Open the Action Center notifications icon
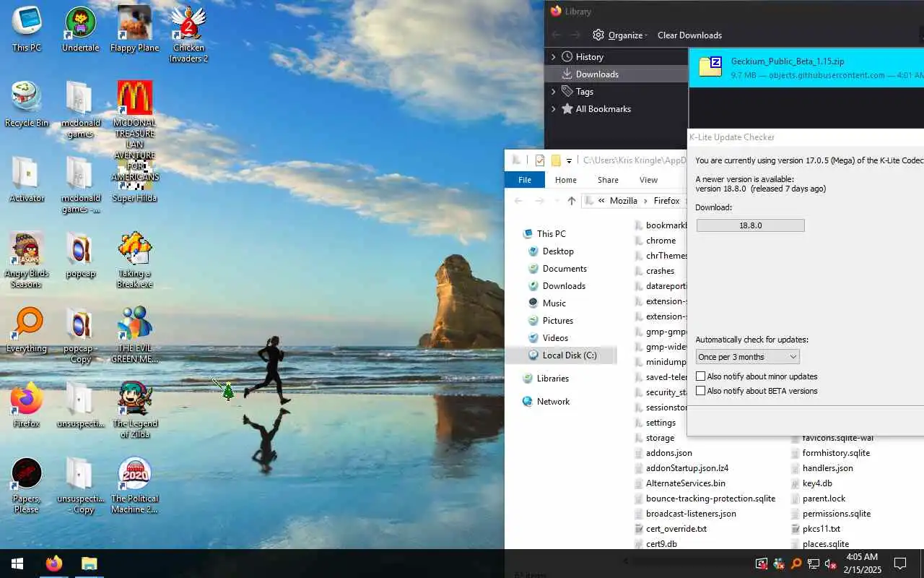 900,564
